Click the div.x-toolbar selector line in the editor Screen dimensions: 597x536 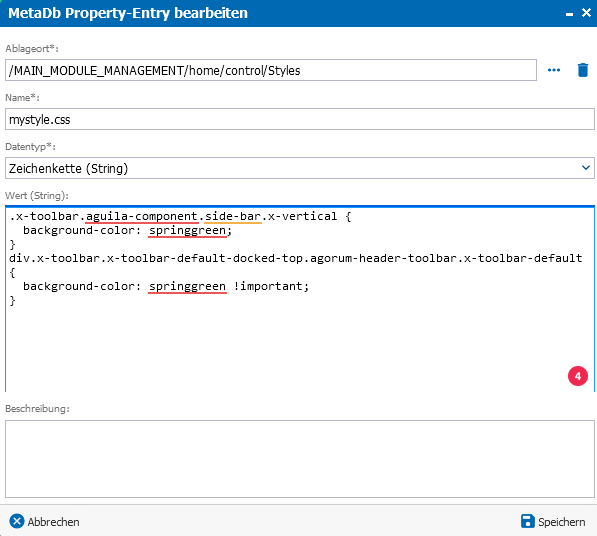coord(295,258)
